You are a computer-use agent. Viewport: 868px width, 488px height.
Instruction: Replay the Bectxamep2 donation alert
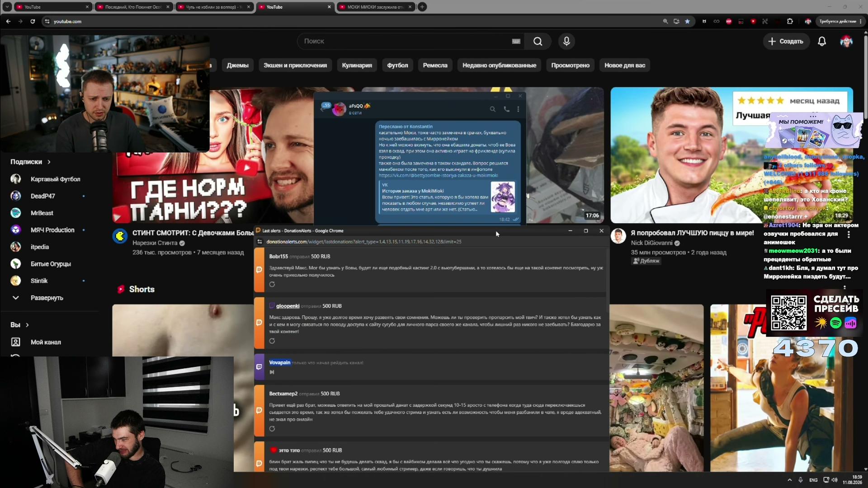coord(272,429)
